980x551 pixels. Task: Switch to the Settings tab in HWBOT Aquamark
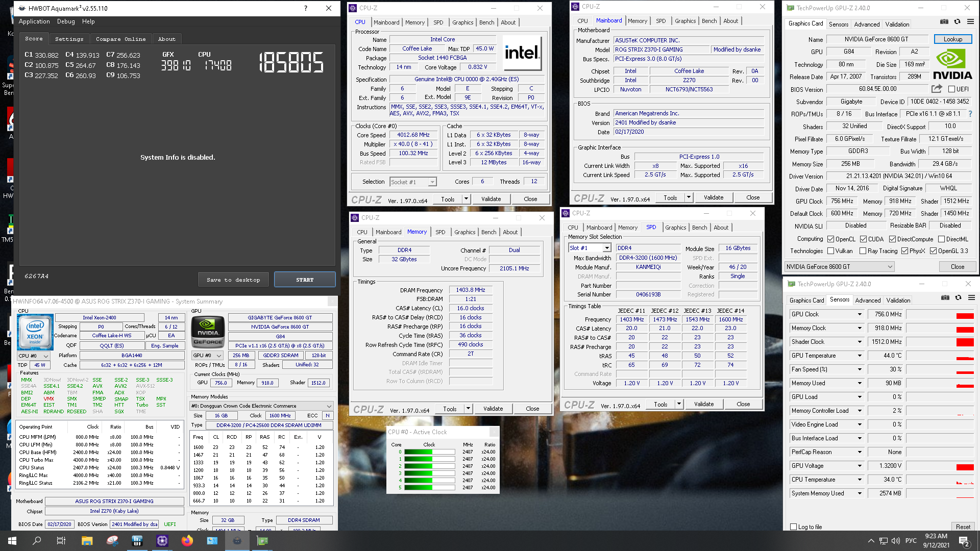(69, 39)
